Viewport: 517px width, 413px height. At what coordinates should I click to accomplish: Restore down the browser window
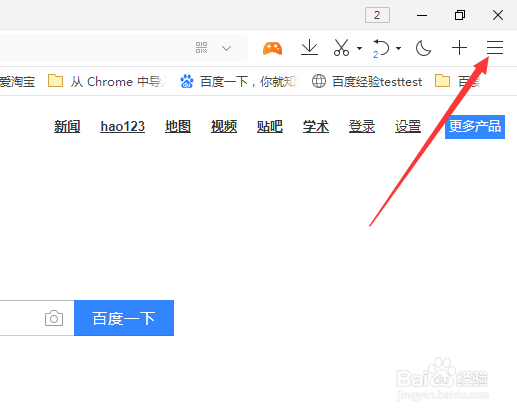[460, 15]
